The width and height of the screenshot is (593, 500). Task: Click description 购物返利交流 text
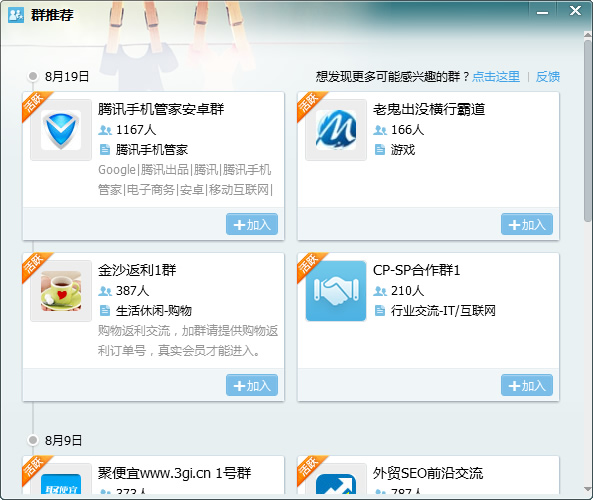click(188, 341)
